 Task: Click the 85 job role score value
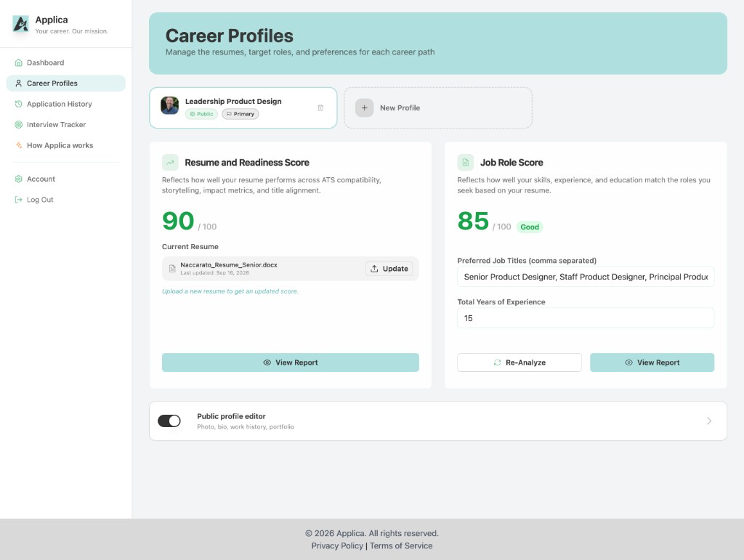pyautogui.click(x=473, y=221)
